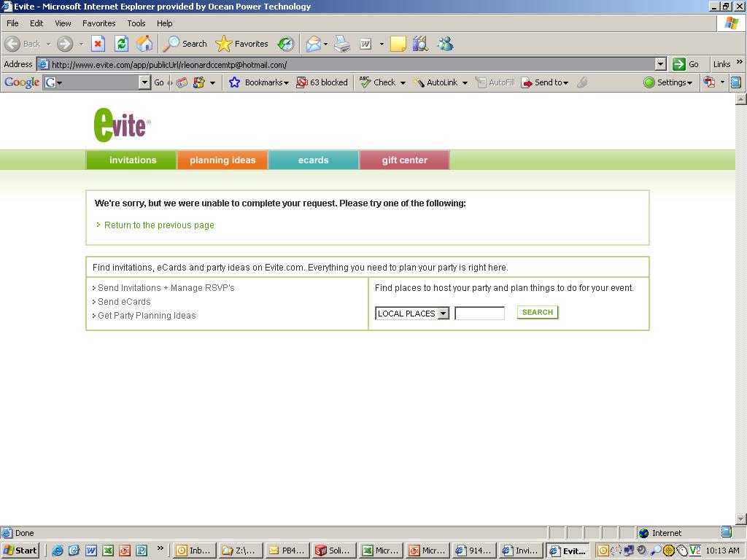
Task: Click the yellow note Discuss icon
Action: pos(398,44)
